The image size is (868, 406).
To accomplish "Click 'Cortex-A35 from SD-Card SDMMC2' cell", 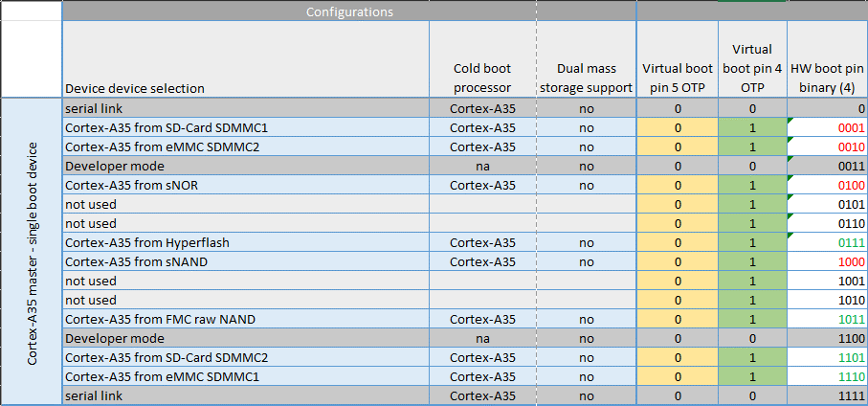I will [246, 358].
